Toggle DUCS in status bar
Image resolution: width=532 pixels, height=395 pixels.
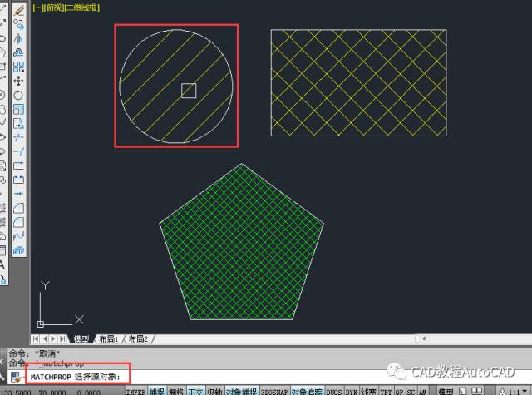334,392
